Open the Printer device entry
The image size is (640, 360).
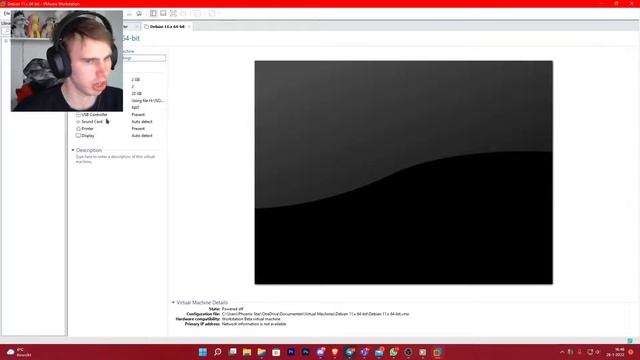click(x=120, y=129)
